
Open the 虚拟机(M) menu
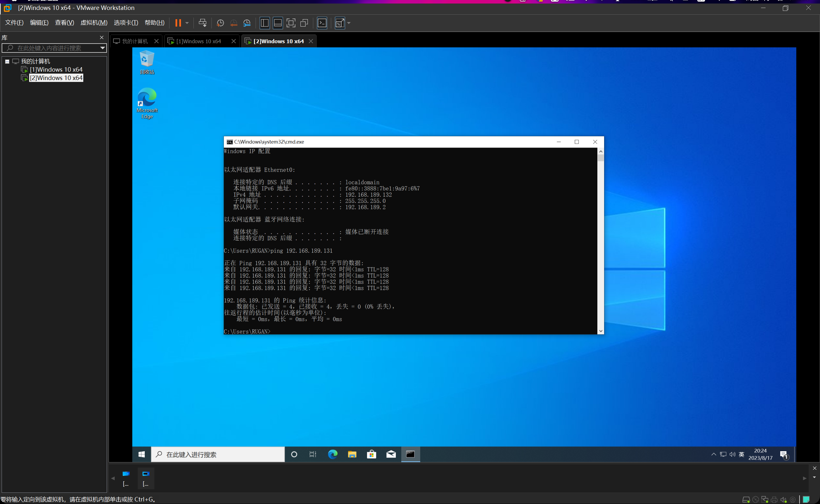pyautogui.click(x=94, y=22)
